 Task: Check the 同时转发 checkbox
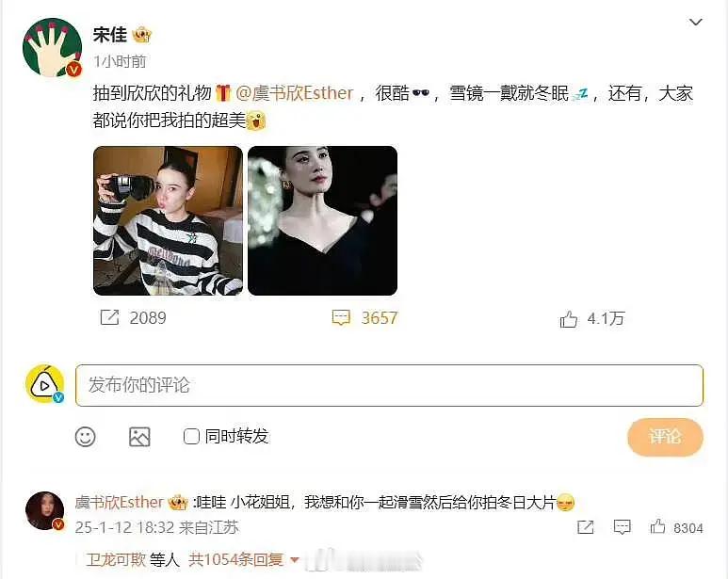pos(191,436)
